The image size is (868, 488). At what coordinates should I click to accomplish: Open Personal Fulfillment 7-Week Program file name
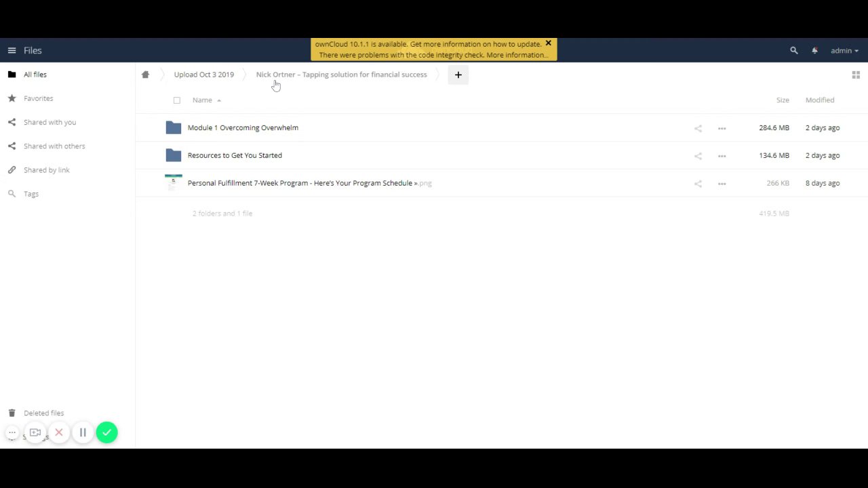pyautogui.click(x=309, y=183)
